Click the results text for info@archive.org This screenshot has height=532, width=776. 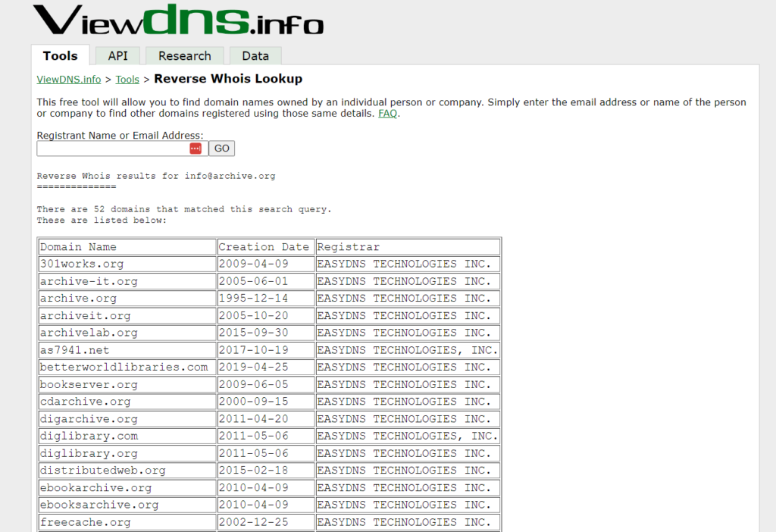(156, 176)
